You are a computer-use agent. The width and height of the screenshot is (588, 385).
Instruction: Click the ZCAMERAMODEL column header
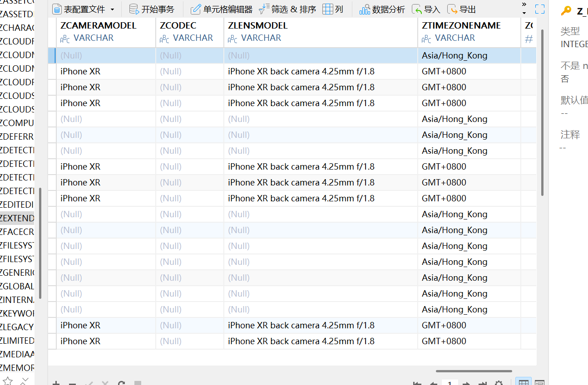pos(99,26)
